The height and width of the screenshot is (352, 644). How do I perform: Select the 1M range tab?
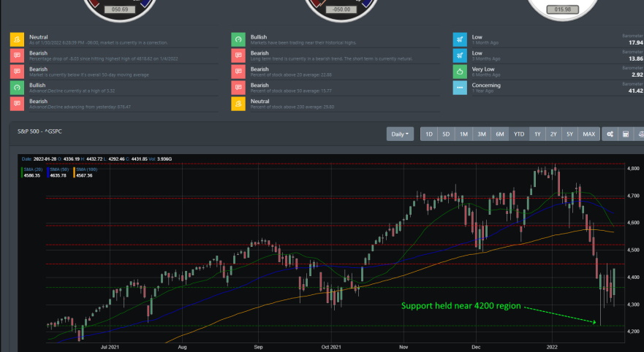tap(463, 134)
